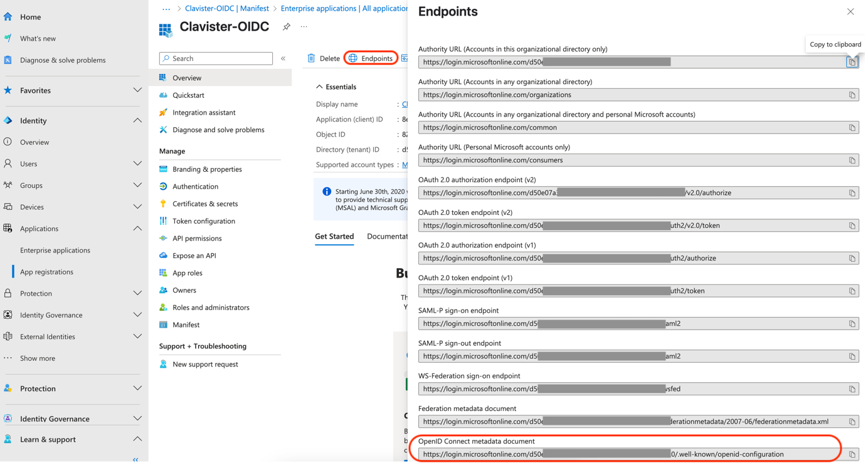
Task: Expand the Favorites section
Action: [x=137, y=90]
